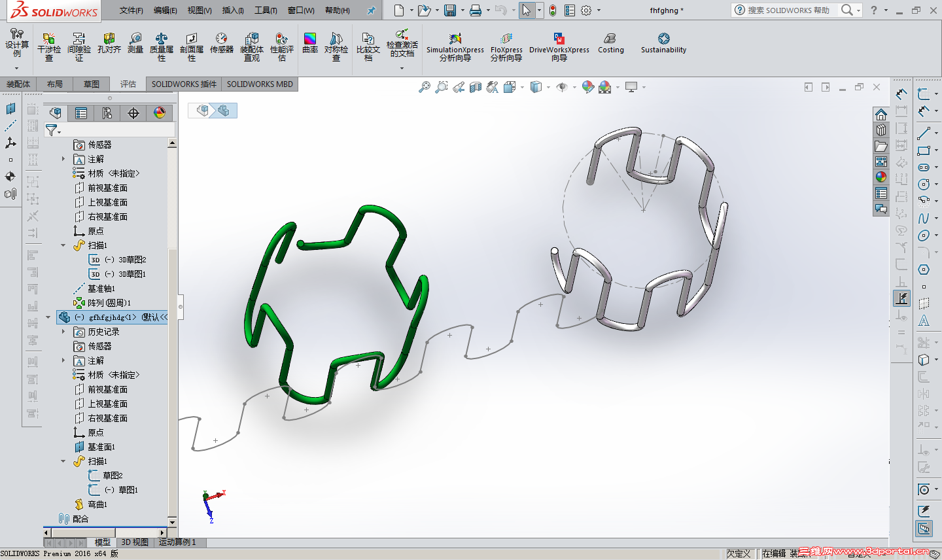This screenshot has height=560, width=942.
Task: Open the DimXpertManager tab
Action: (133, 113)
